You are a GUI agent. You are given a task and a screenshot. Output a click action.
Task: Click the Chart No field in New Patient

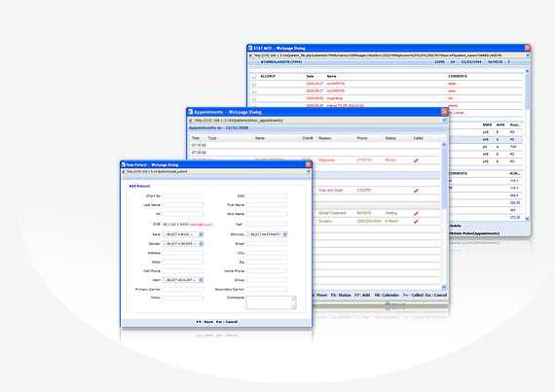[x=183, y=196]
